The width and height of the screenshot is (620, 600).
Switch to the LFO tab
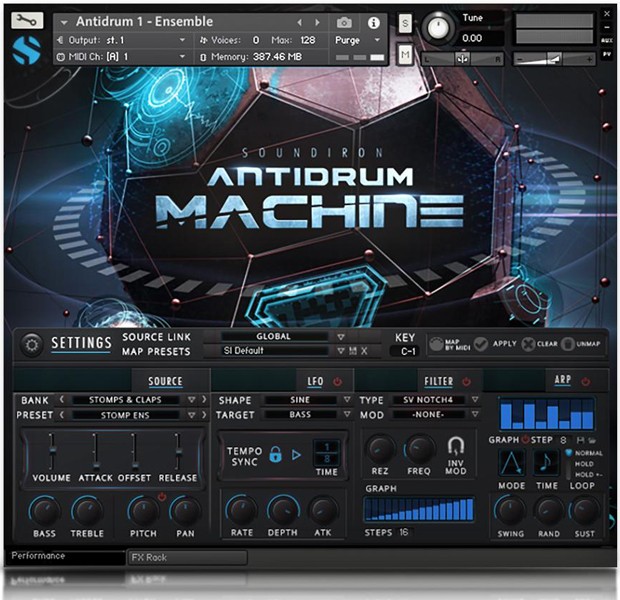tap(315, 381)
